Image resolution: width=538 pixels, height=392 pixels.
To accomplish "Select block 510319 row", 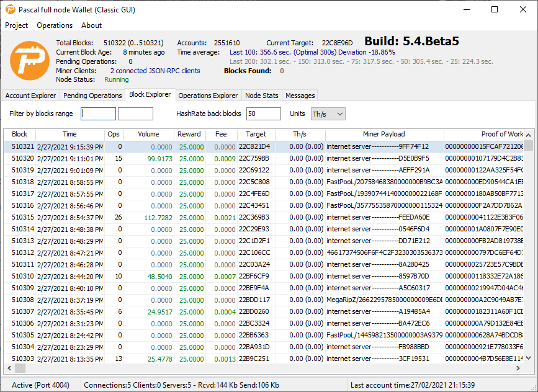I will pyautogui.click(x=264, y=171).
